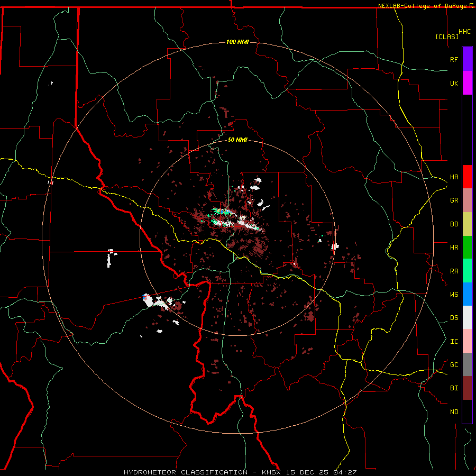476x476 pixels.
Task: Click the 100 NMI range ring label
Action: click(x=237, y=42)
